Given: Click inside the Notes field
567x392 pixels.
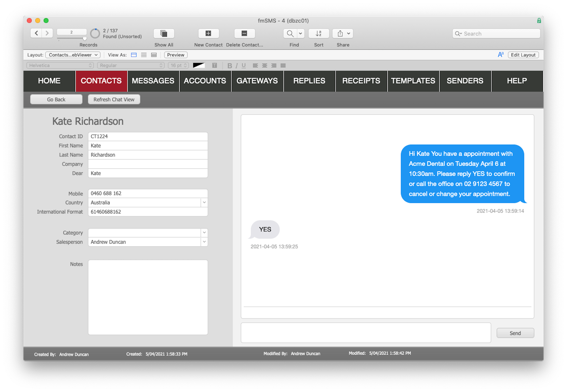Looking at the screenshot, I should [x=148, y=297].
